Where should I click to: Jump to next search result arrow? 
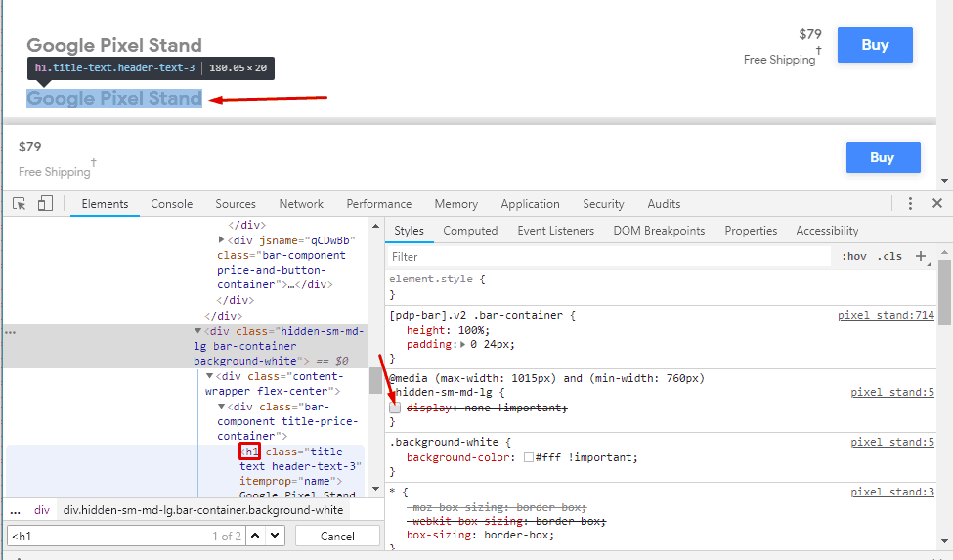[x=275, y=536]
